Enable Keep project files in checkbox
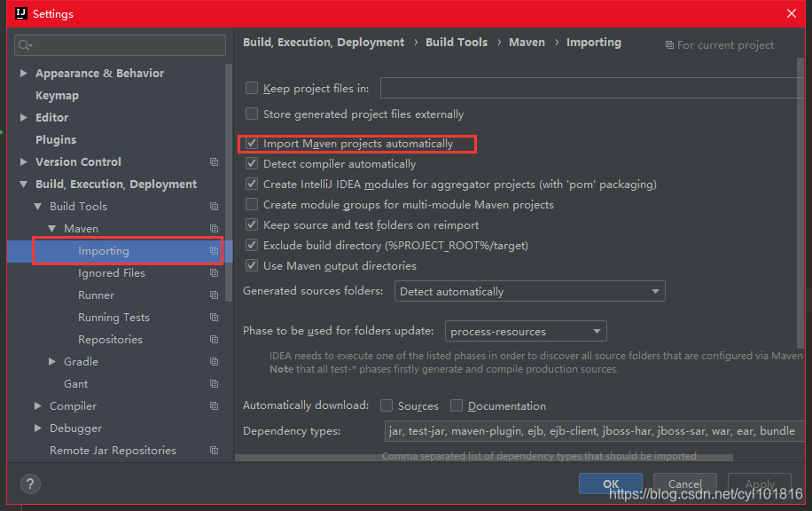Screen dimensions: 812x511 point(252,88)
